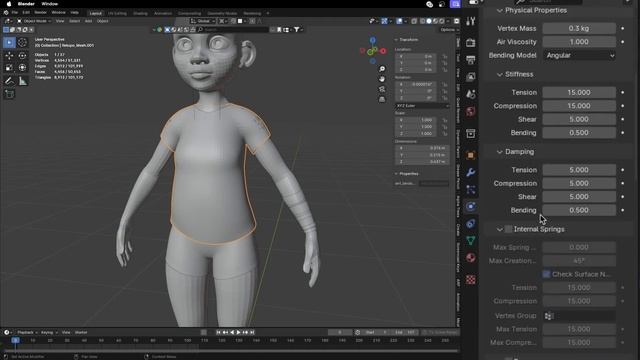Collapse the Transform panel
640x360 pixels.
coord(396,40)
